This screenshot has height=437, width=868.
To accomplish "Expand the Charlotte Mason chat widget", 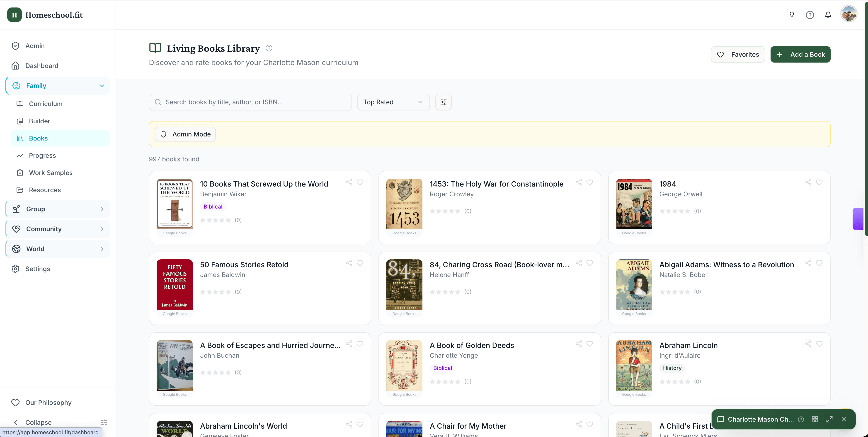I will click(x=829, y=419).
